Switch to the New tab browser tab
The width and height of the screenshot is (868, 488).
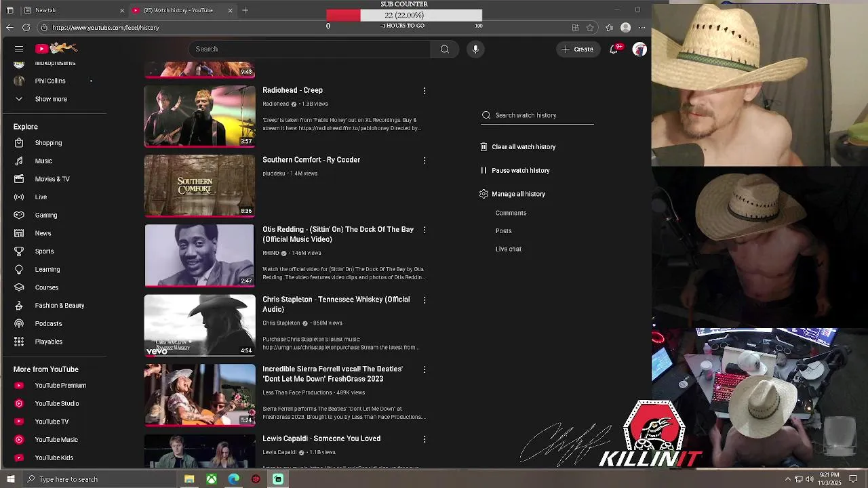[x=66, y=10]
